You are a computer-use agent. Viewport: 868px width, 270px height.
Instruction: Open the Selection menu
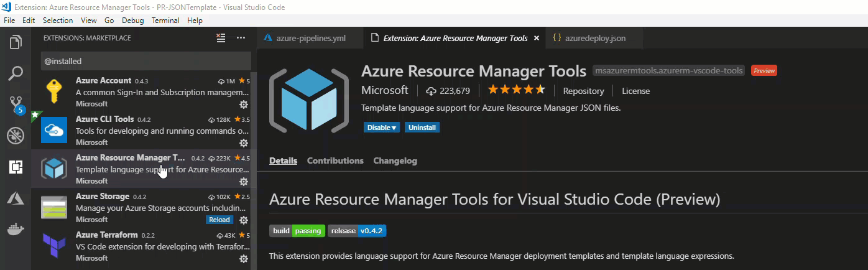58,21
